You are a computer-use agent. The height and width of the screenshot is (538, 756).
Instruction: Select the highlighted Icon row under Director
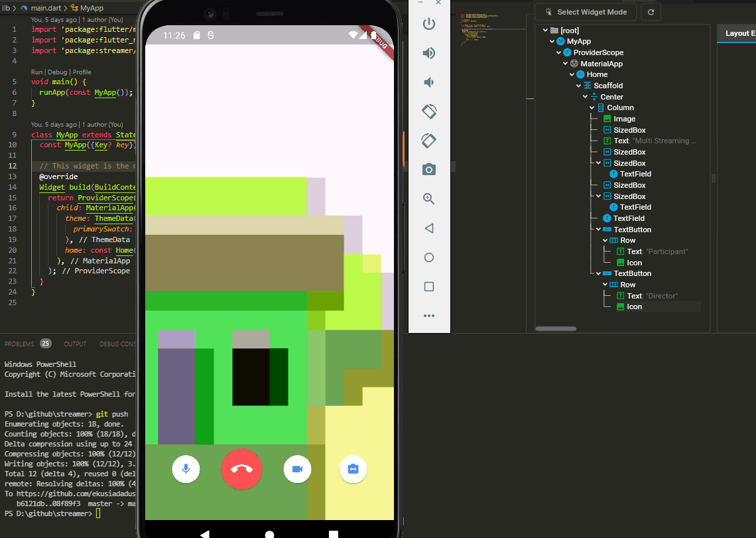click(x=629, y=306)
